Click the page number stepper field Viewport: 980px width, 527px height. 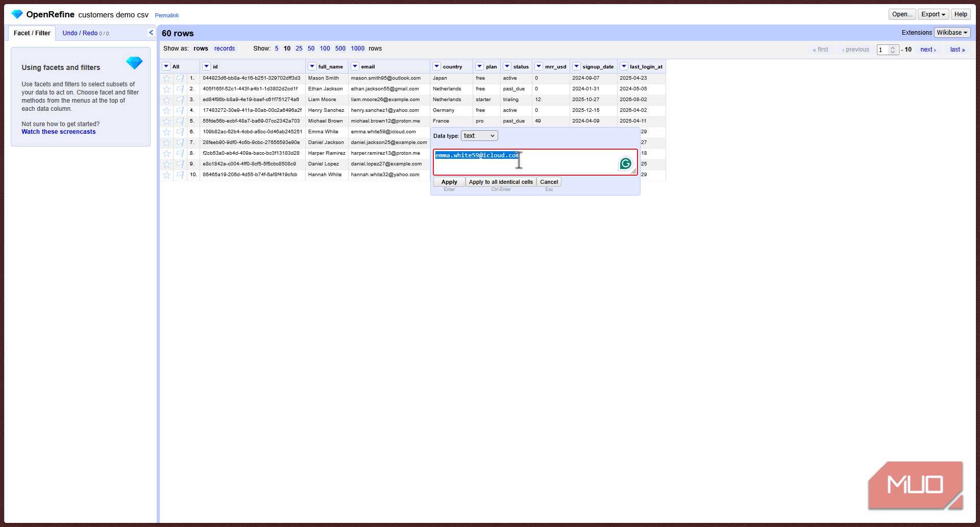click(x=888, y=50)
